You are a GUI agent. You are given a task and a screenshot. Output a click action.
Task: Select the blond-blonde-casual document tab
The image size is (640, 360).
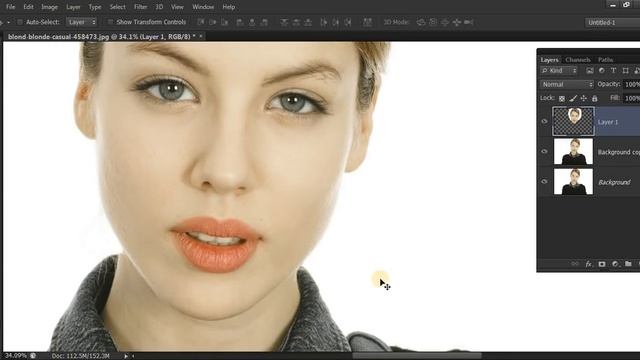coord(101,36)
